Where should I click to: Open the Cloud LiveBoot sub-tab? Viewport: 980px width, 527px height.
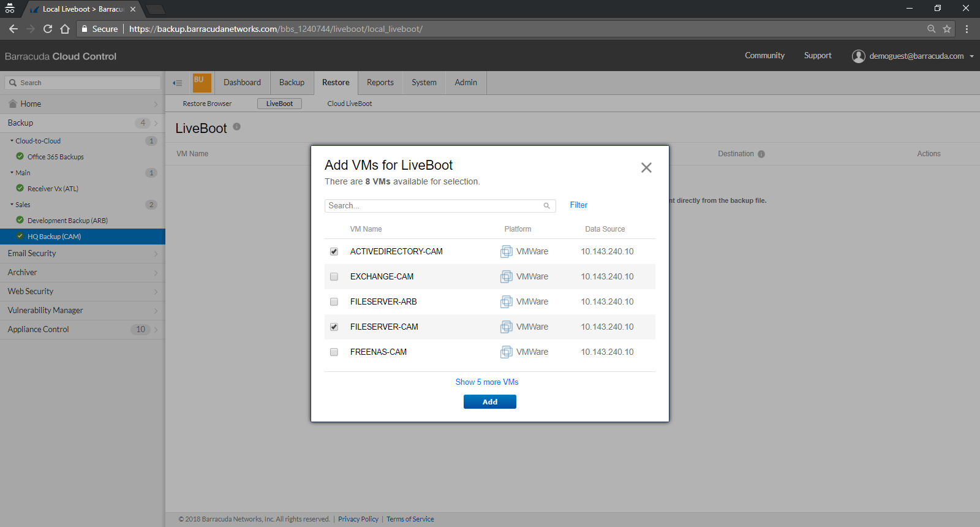click(x=349, y=104)
